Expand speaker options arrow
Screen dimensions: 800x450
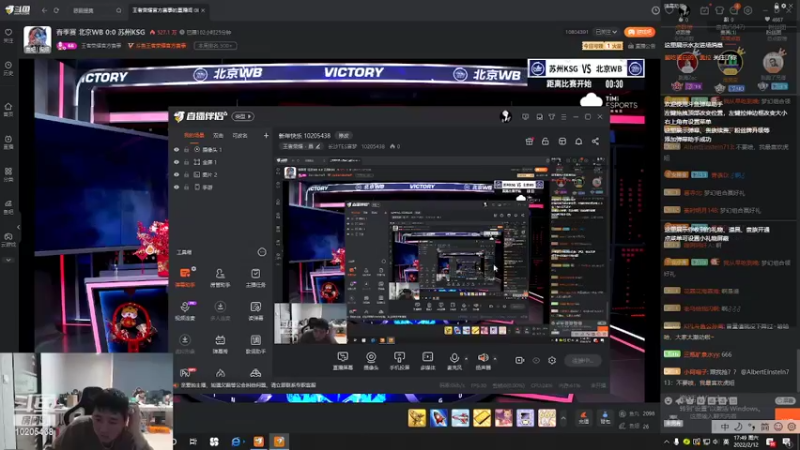[494, 359]
